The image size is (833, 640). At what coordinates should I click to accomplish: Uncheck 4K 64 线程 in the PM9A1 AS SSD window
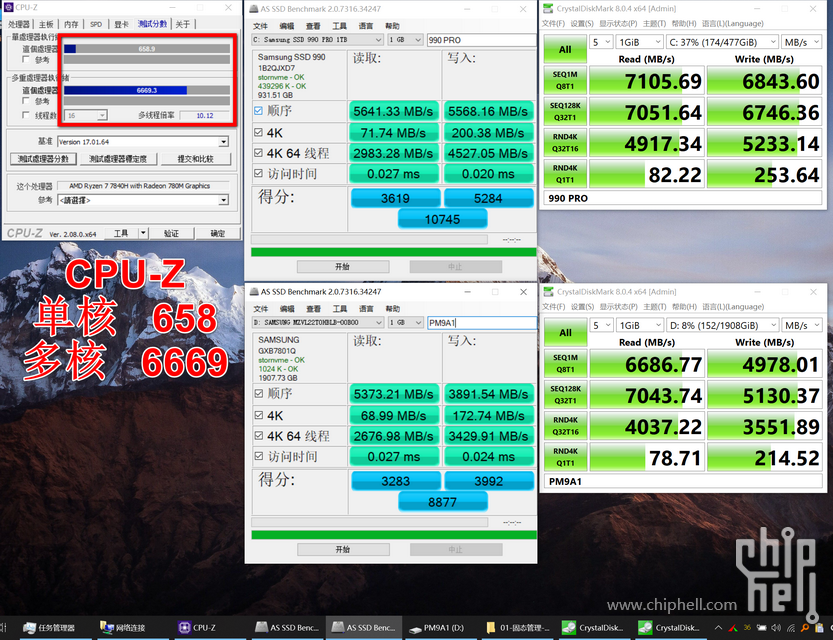click(x=259, y=436)
